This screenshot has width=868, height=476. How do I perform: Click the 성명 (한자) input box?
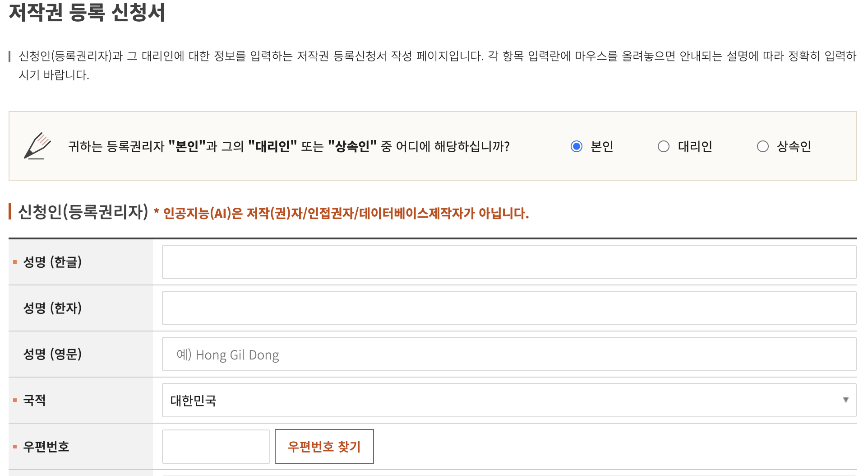[509, 308]
